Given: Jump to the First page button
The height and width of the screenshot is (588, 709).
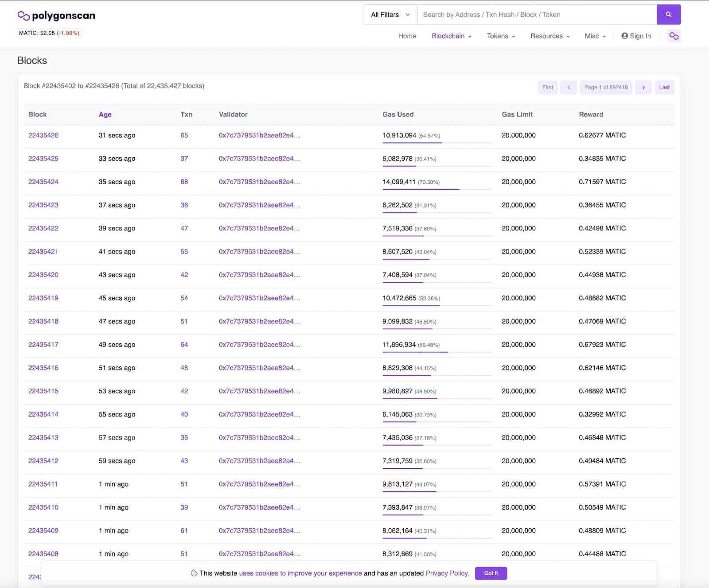Looking at the screenshot, I should [548, 87].
